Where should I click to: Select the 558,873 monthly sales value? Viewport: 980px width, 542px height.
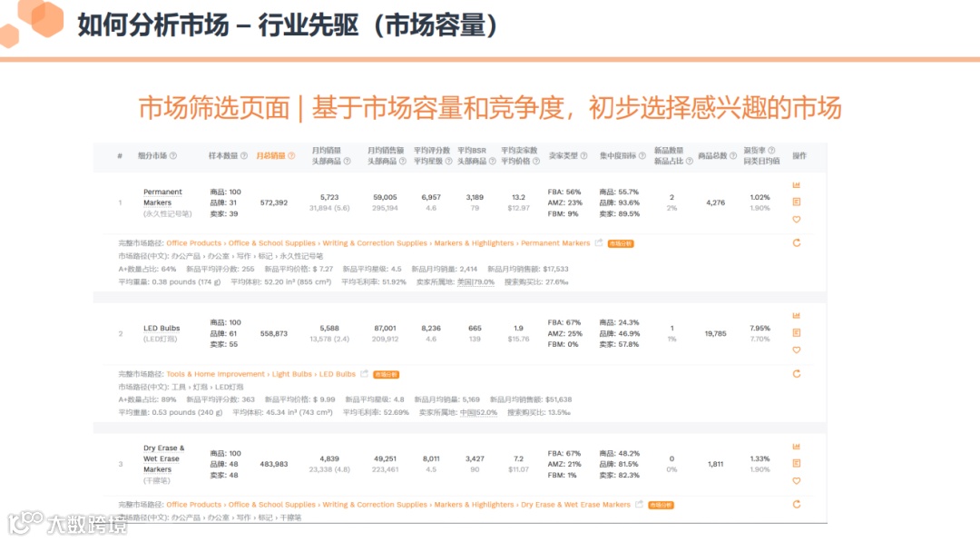[x=274, y=334]
